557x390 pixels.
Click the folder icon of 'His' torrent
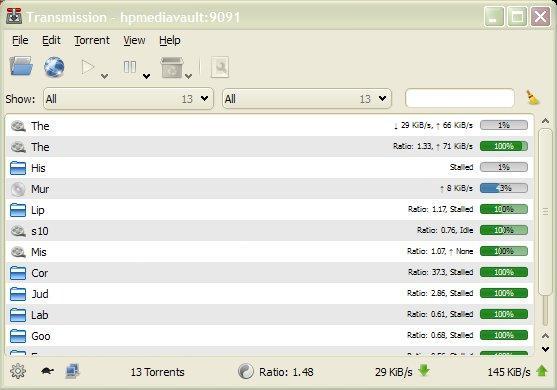(x=18, y=168)
